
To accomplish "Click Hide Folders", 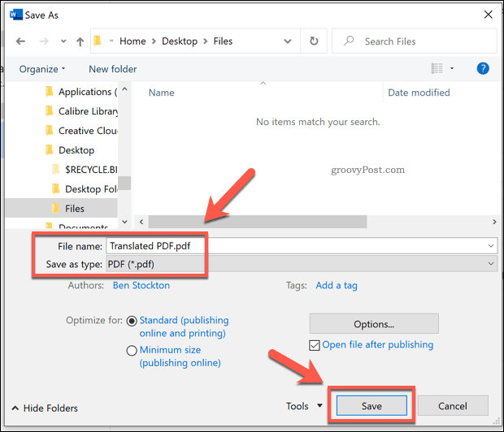I will point(45,408).
